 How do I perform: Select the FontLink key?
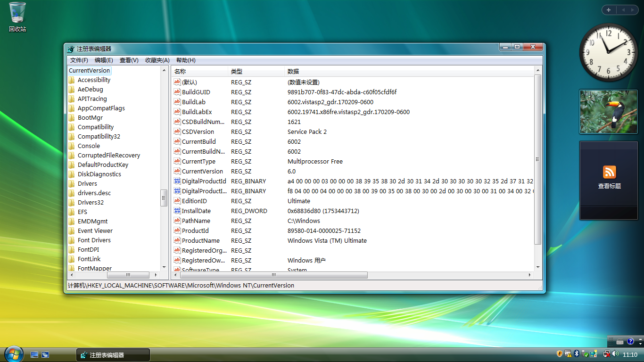(x=89, y=259)
